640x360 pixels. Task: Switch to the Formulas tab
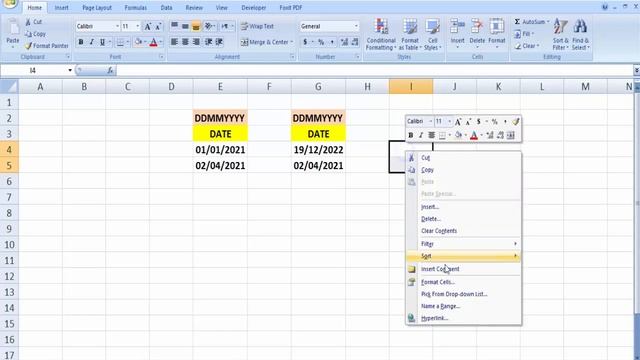point(136,8)
